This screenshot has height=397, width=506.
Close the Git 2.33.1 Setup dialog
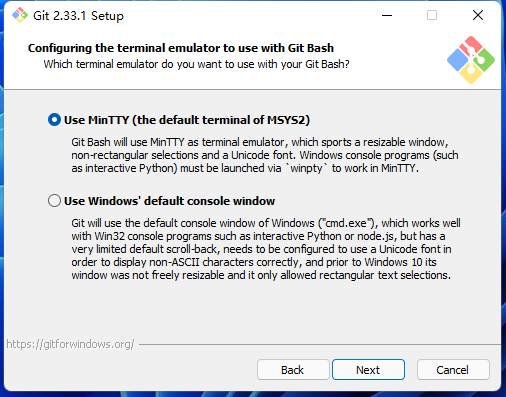[x=478, y=15]
